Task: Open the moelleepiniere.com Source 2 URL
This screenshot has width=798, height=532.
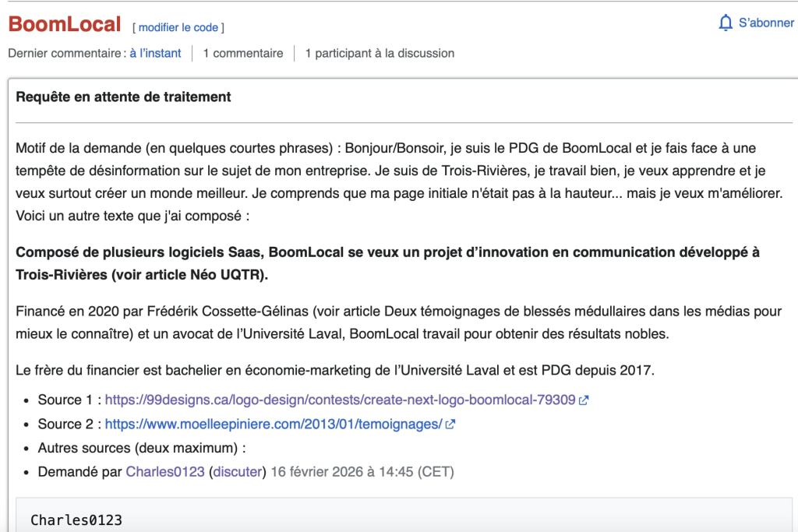Action: (x=274, y=424)
